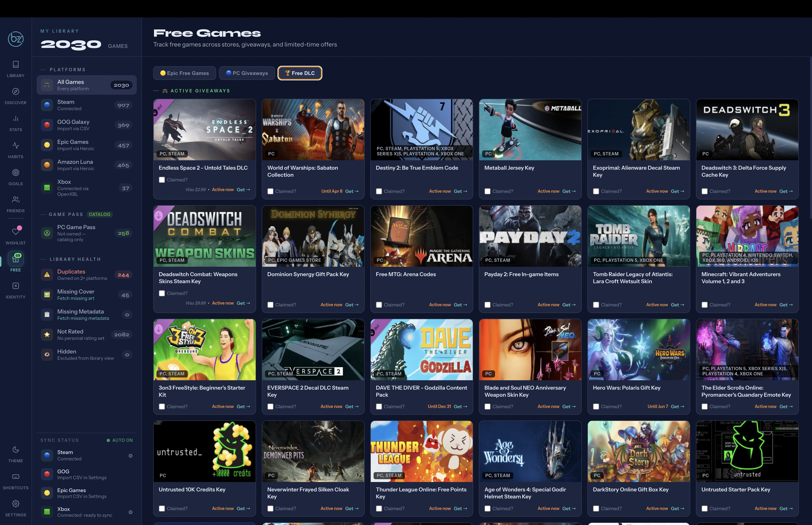Open the Game Pass CATALOG badge
This screenshot has height=525, width=812.
(99, 214)
